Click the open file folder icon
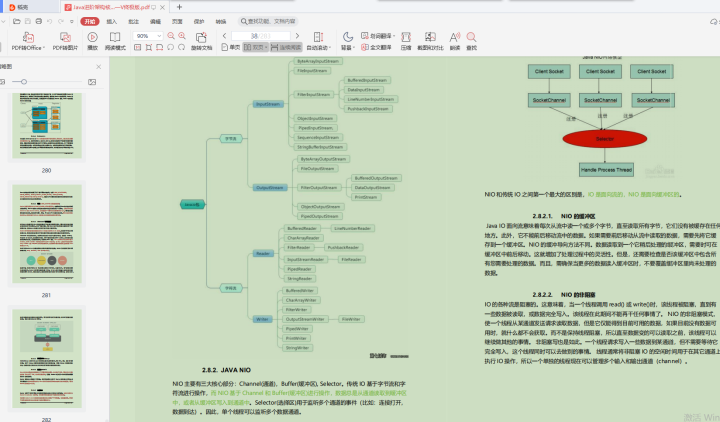720x422 pixels. point(17,21)
